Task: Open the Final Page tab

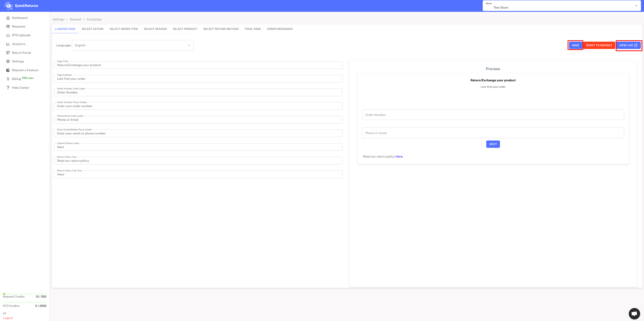Action: tap(253, 29)
